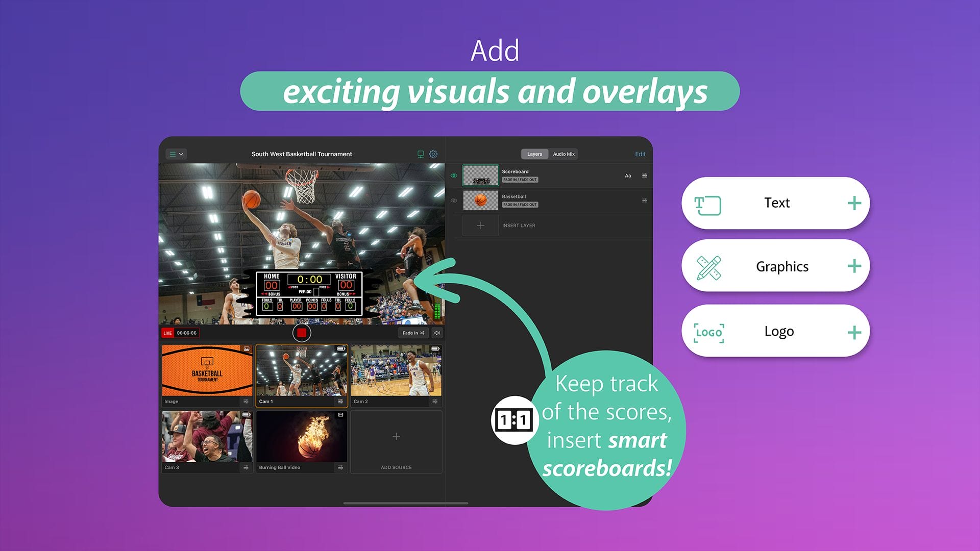Open Scoreboard layer adjustment sliders icon
The height and width of the screenshot is (551, 980).
point(645,176)
